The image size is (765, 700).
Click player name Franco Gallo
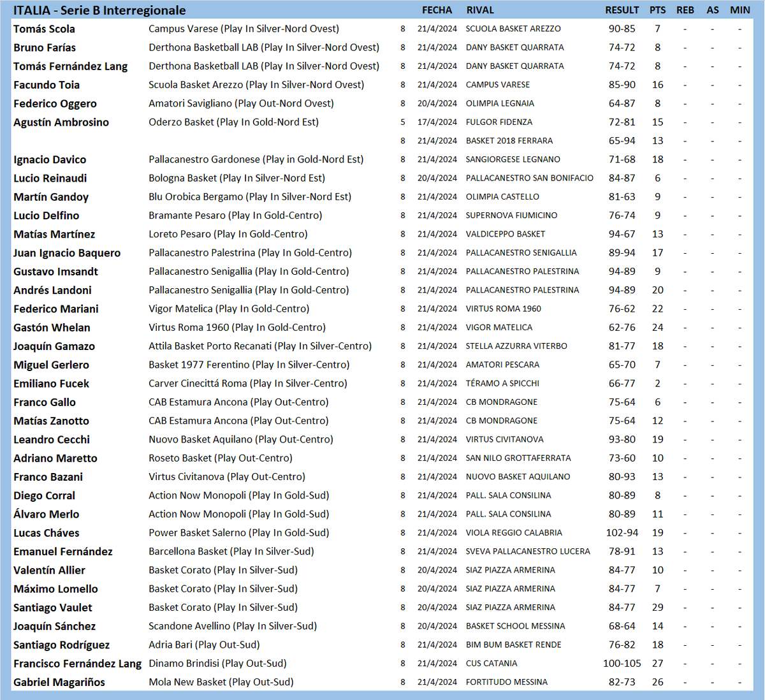pyautogui.click(x=45, y=402)
